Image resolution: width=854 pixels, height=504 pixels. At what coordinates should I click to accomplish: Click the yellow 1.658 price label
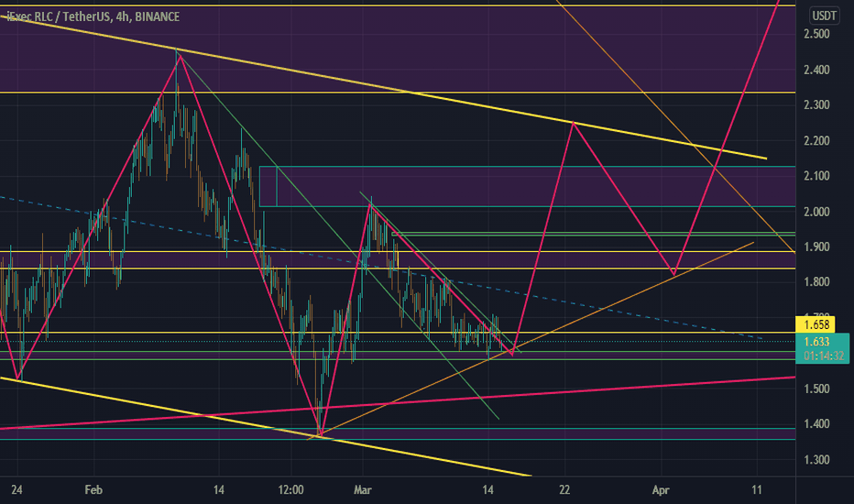[816, 325]
